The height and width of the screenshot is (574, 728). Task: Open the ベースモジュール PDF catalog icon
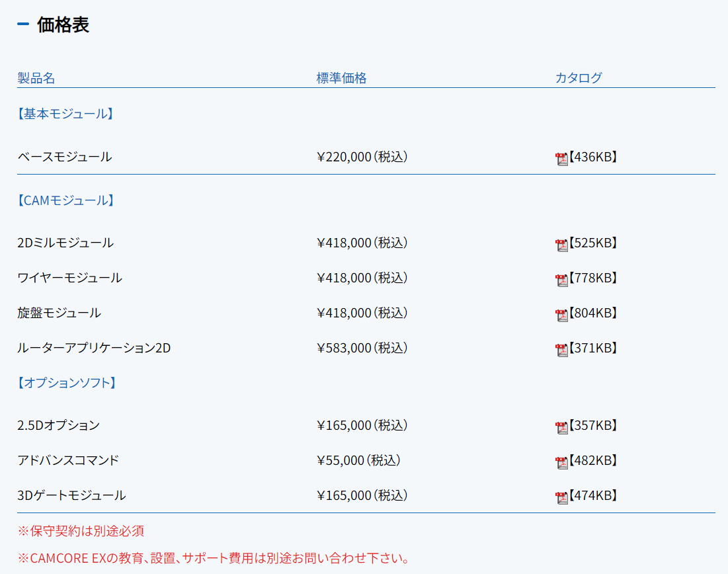coord(561,159)
